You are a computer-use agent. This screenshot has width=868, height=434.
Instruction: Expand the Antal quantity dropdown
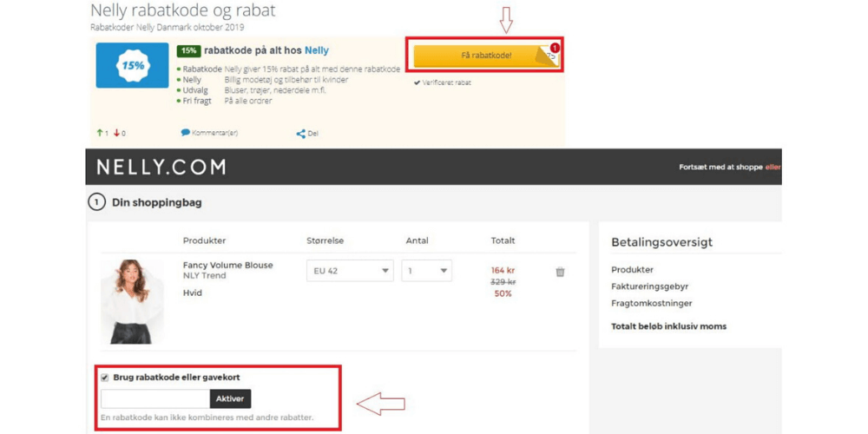[426, 271]
